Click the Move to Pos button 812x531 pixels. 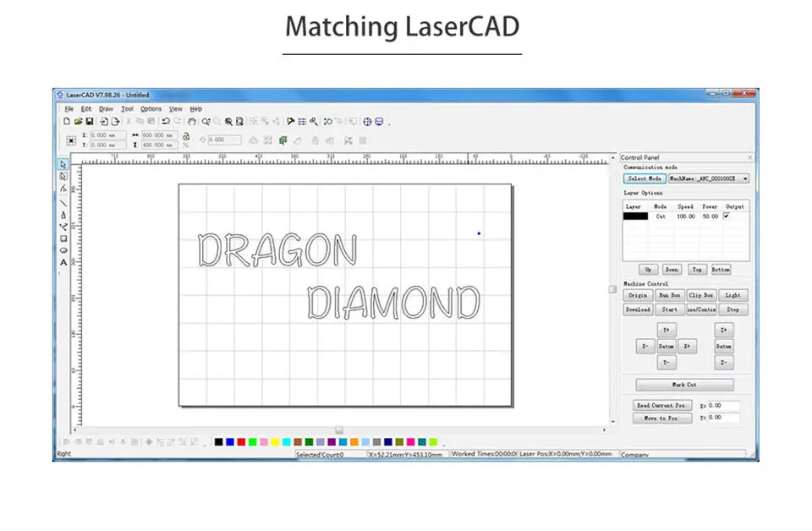click(x=661, y=419)
